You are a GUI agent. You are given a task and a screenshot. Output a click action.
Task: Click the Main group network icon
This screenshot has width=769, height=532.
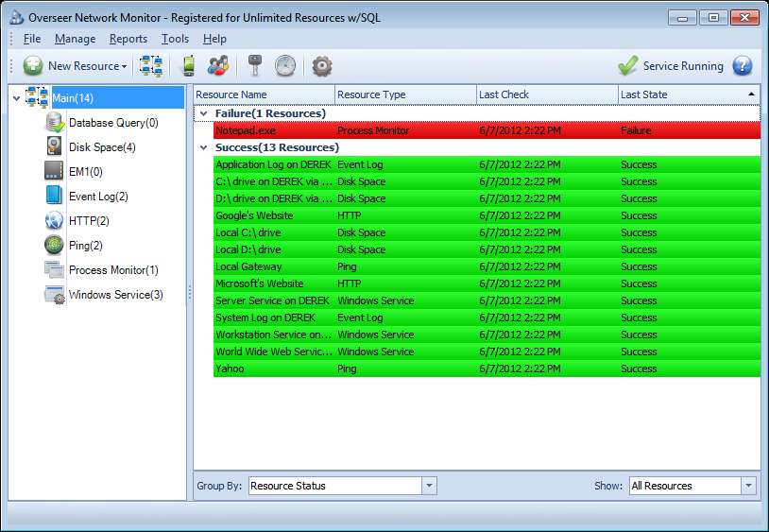point(37,97)
